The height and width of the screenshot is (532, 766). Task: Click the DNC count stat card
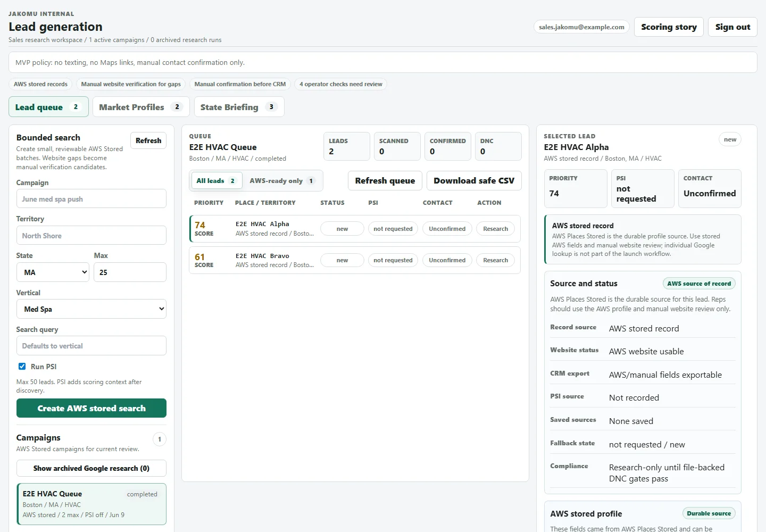coord(498,146)
